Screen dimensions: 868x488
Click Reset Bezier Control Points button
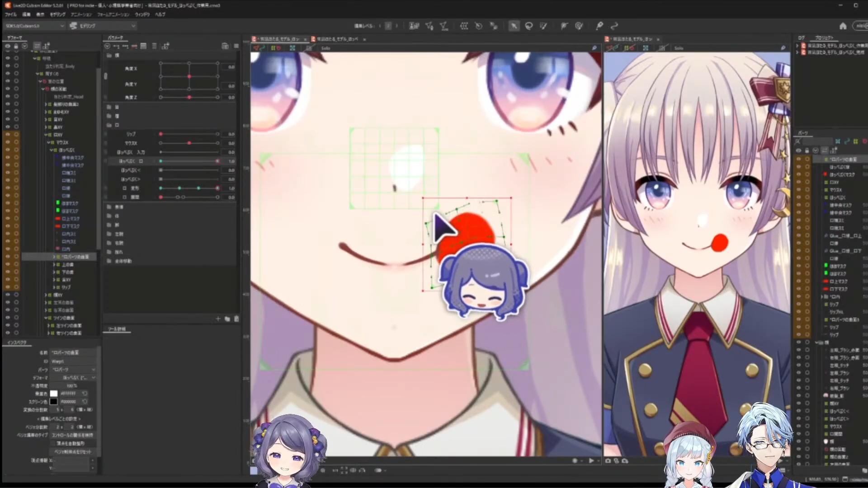[x=72, y=451]
